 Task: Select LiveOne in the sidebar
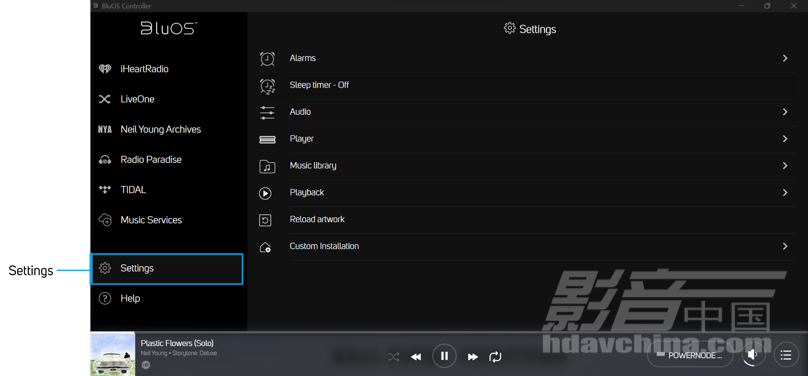tap(137, 99)
